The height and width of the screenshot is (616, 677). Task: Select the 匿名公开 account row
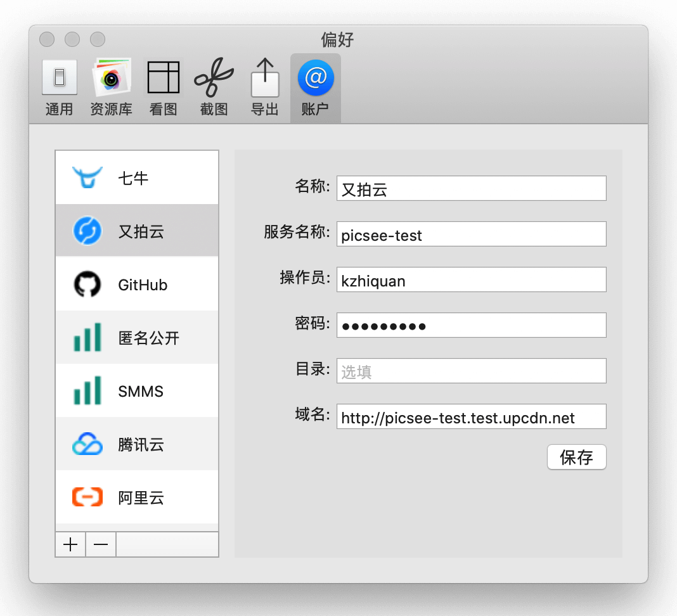point(137,337)
